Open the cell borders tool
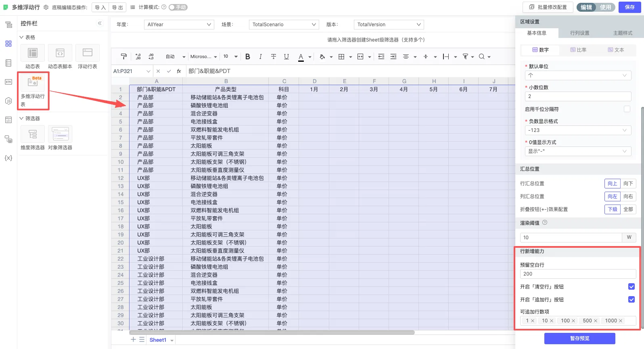 (x=341, y=56)
